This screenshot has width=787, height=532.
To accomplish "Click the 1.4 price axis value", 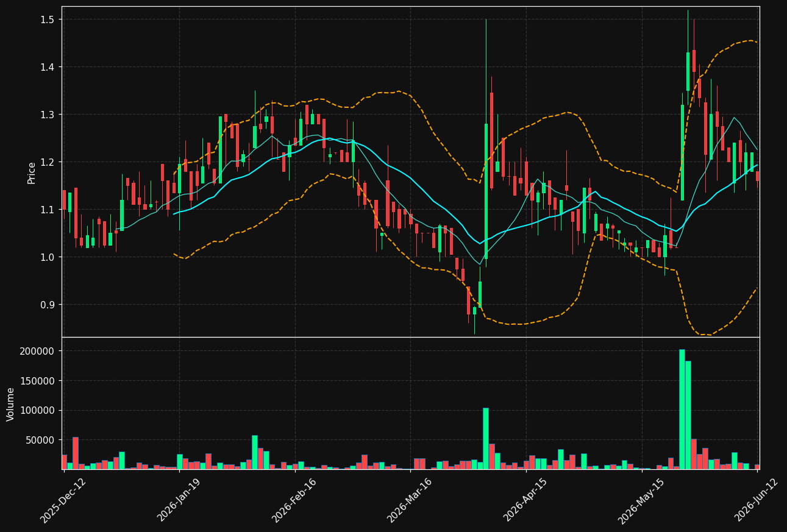I will point(48,67).
